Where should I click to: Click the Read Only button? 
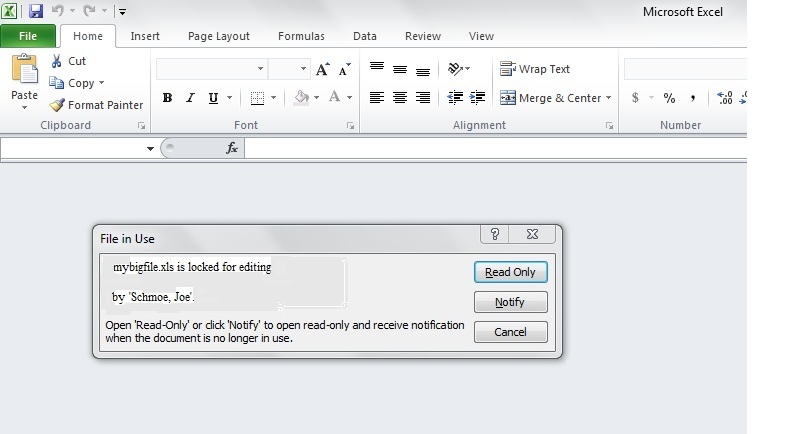pyautogui.click(x=510, y=272)
